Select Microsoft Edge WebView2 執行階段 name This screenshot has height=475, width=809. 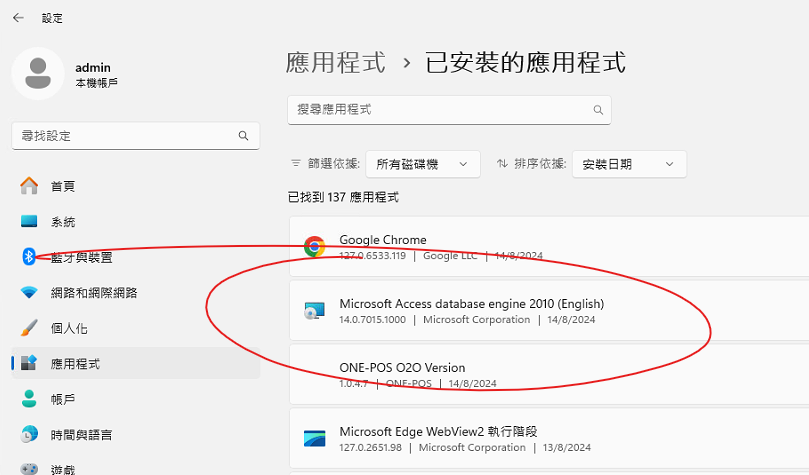[x=438, y=431]
